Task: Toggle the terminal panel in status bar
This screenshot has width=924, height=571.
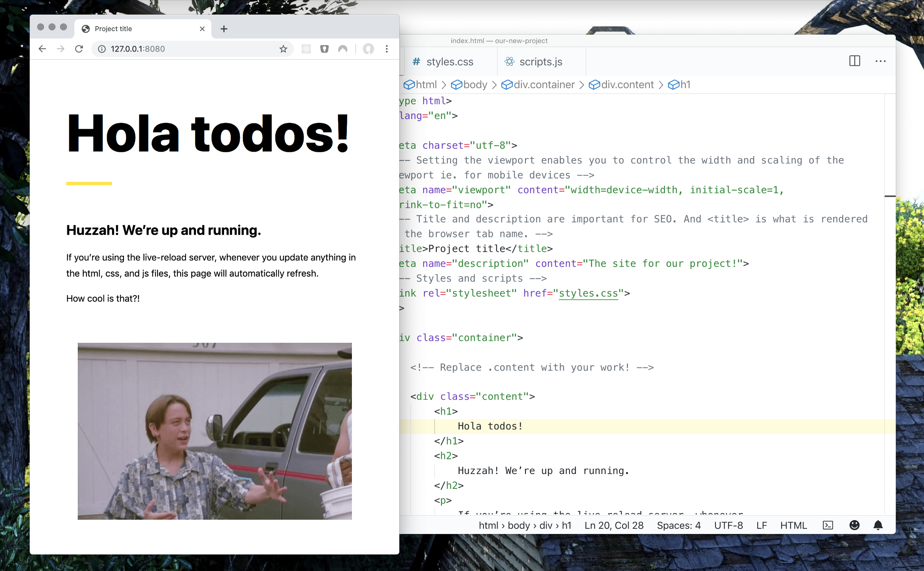Action: 828,525
